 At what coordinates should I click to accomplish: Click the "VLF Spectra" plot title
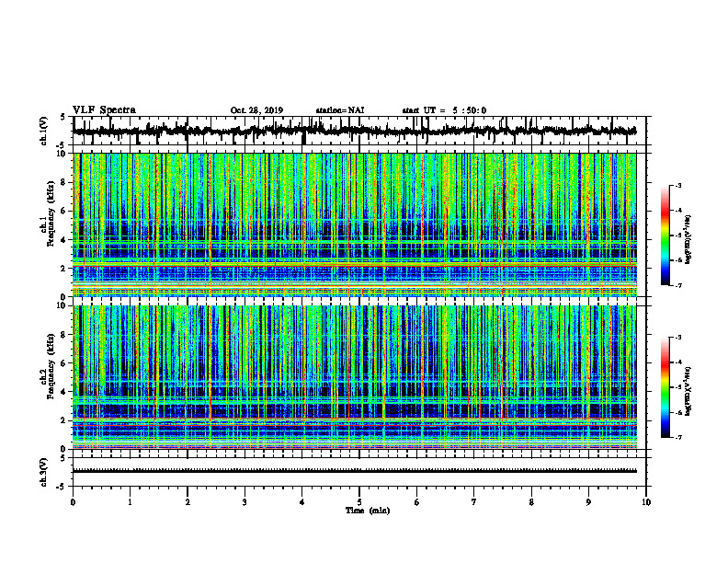[x=104, y=110]
